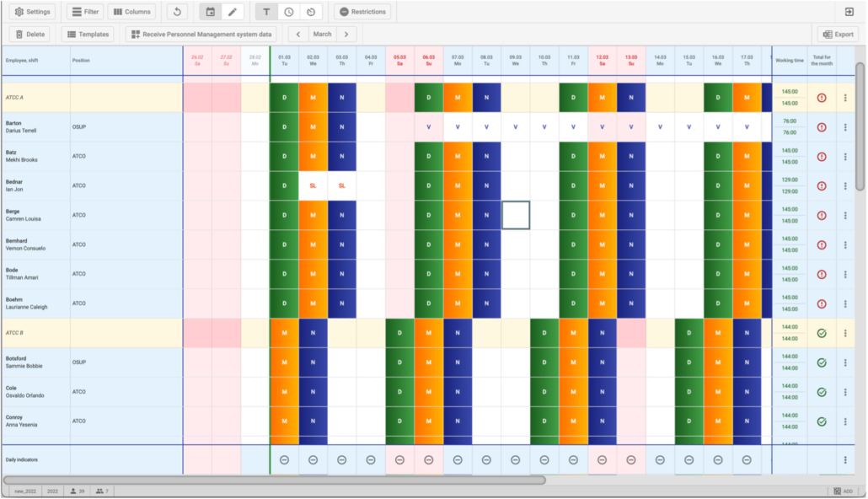Viewport: 868px width, 499px height.
Task: Go to next month with right chevron
Action: tap(346, 35)
